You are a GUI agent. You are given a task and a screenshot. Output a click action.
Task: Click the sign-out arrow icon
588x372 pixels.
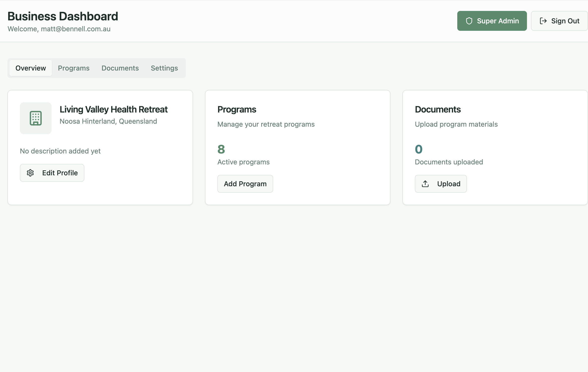[543, 21]
